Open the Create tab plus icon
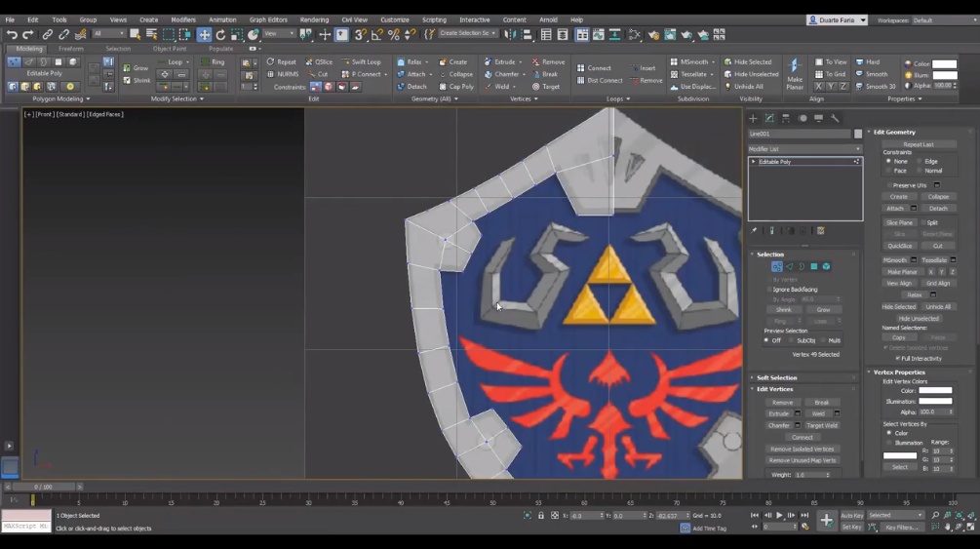This screenshot has width=980, height=549. pyautogui.click(x=753, y=118)
